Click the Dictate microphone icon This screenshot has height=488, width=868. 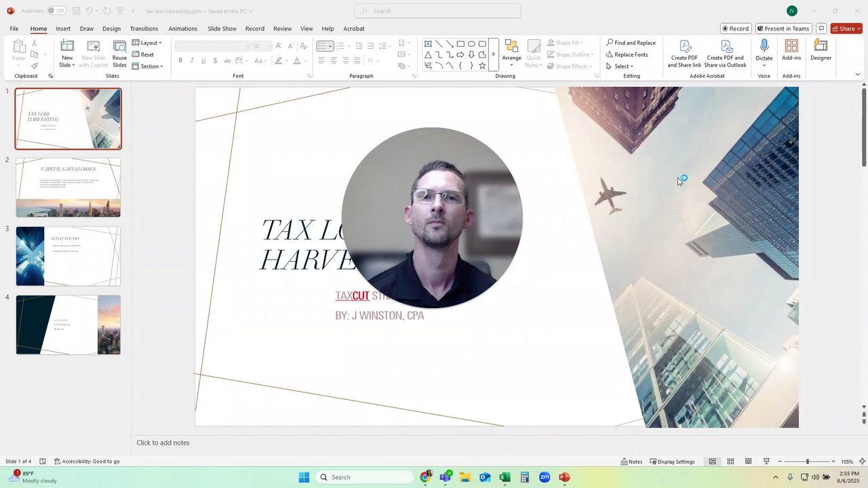tap(764, 46)
